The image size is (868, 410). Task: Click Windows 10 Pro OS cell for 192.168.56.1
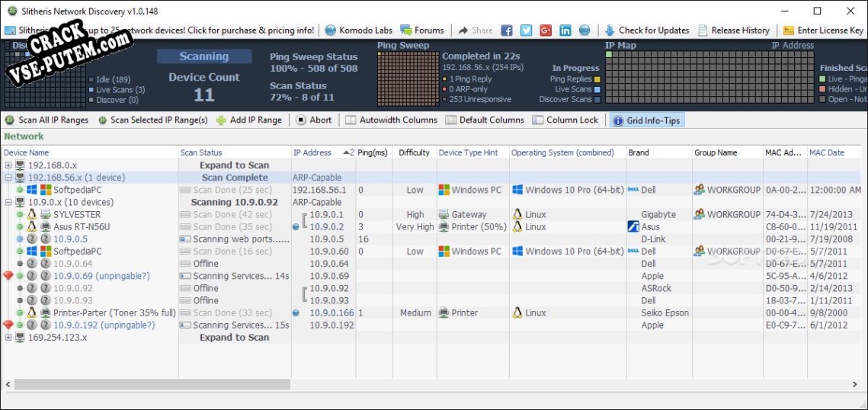568,190
